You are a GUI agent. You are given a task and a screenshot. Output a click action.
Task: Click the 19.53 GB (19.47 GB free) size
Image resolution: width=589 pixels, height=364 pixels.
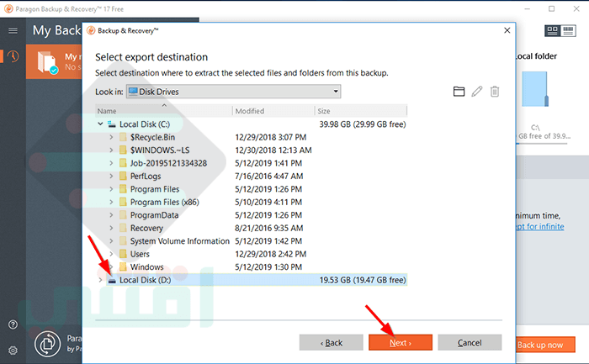[363, 280]
